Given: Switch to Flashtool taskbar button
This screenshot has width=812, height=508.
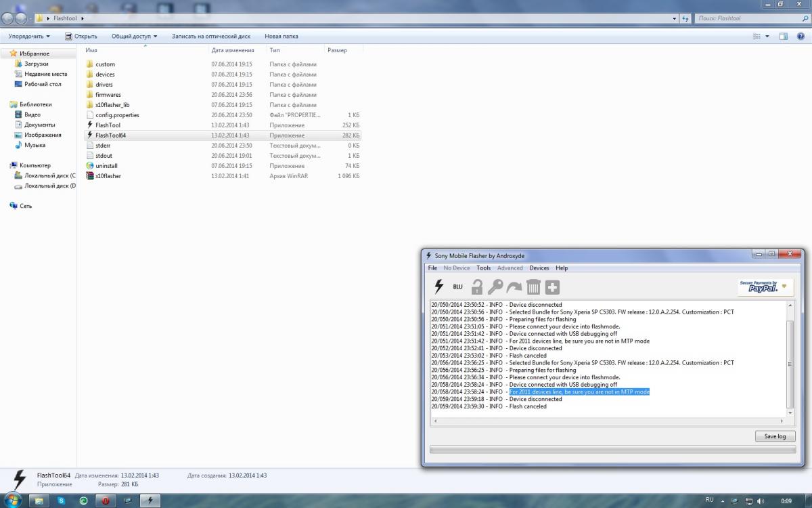Looking at the screenshot, I should (150, 501).
